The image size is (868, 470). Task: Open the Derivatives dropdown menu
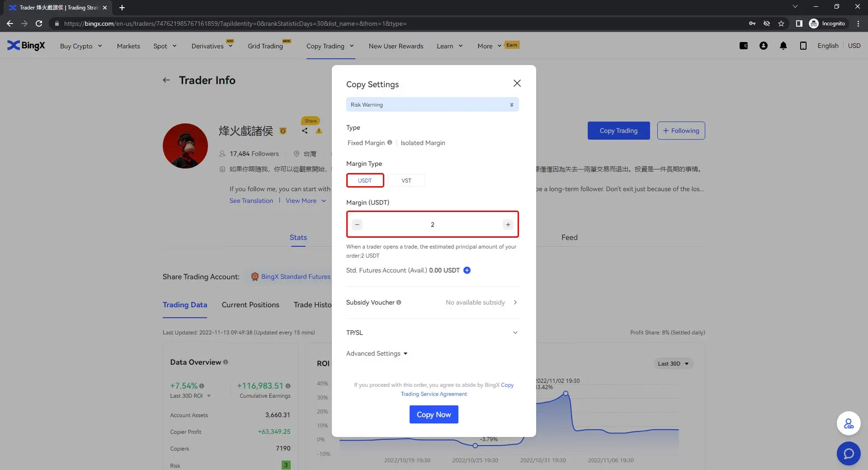(212, 46)
